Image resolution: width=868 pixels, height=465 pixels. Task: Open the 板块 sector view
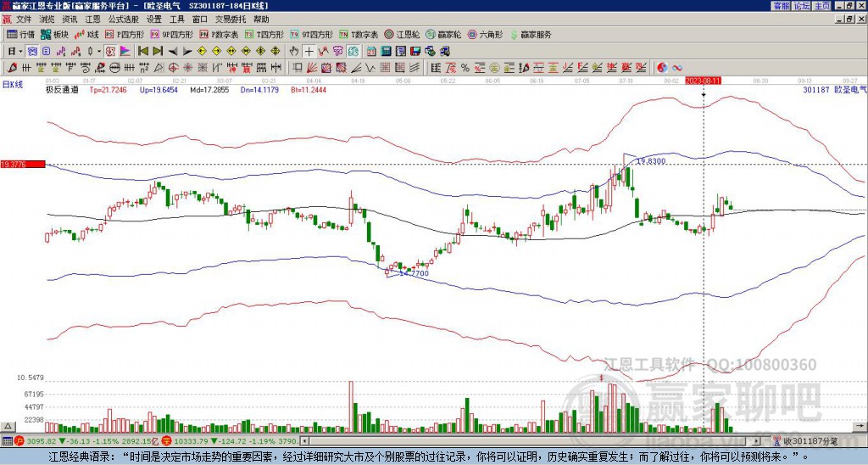tap(54, 34)
